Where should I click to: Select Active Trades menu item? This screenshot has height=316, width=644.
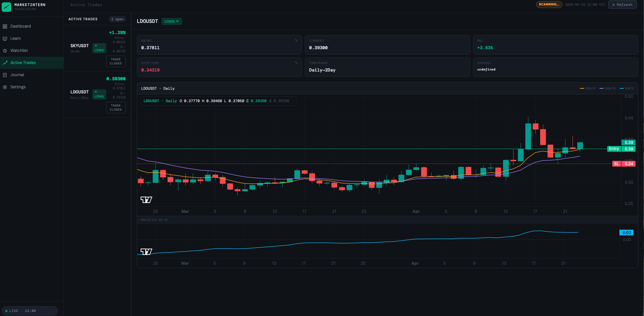[x=32, y=63]
